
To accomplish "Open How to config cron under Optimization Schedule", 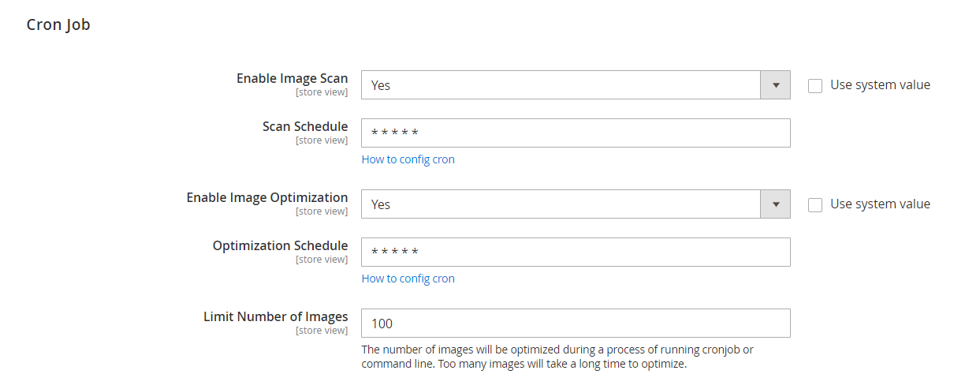I will [408, 279].
